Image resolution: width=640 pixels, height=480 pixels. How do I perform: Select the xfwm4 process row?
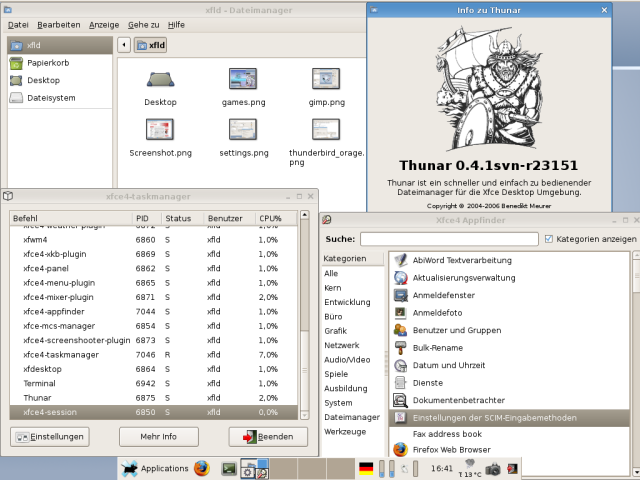click(x=154, y=240)
